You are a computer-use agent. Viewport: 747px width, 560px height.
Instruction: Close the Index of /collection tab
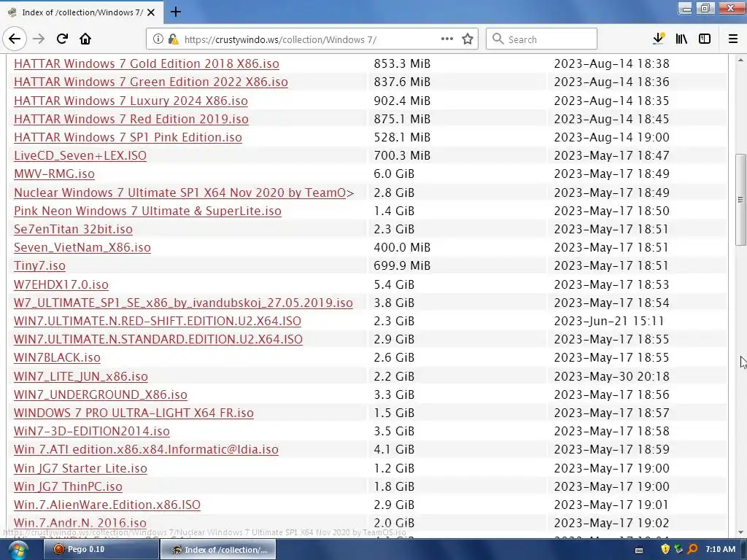151,12
